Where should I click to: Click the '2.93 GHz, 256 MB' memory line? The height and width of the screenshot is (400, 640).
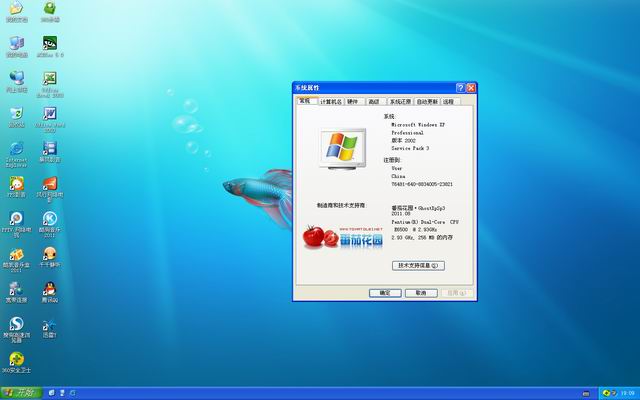(422, 238)
